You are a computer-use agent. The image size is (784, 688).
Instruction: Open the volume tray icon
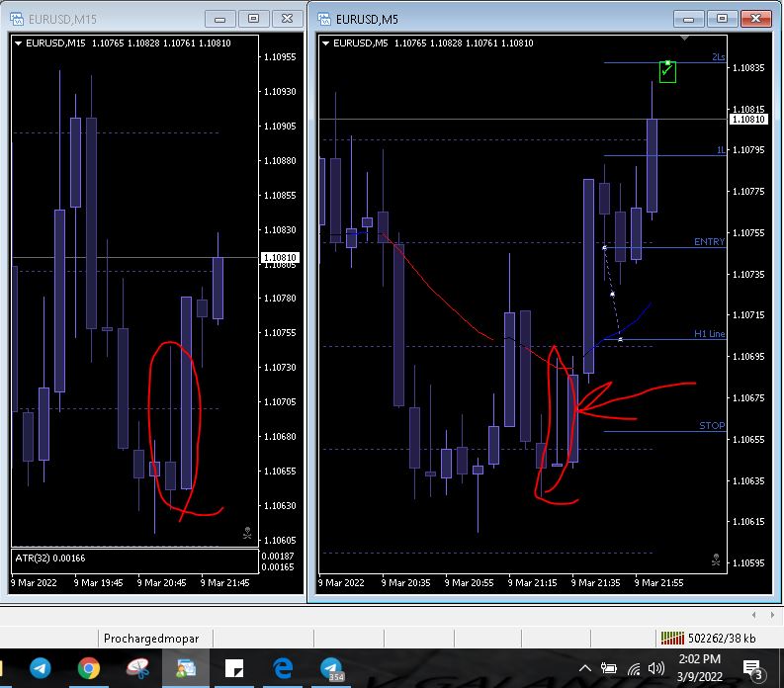656,668
